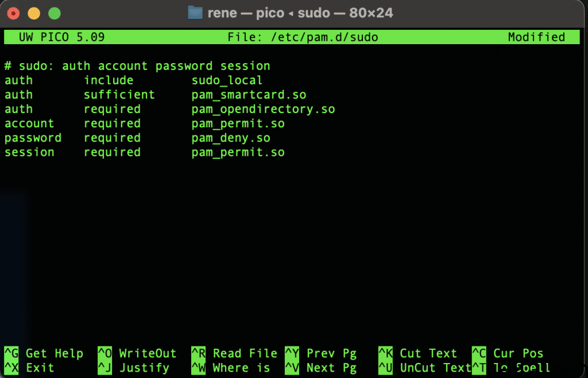Go to ^Y Prev Pg command
The width and height of the screenshot is (588, 378).
coord(320,353)
